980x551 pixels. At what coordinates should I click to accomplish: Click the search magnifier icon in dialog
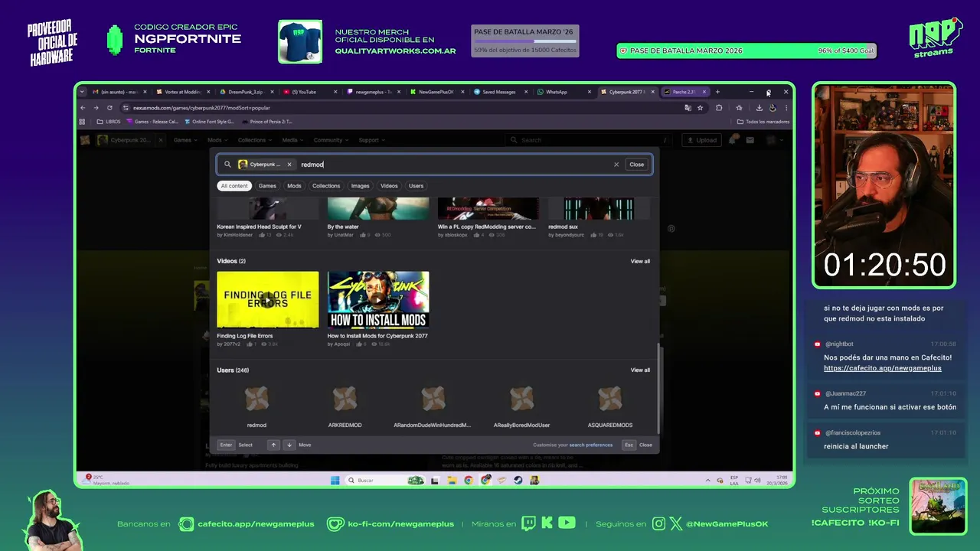(227, 165)
